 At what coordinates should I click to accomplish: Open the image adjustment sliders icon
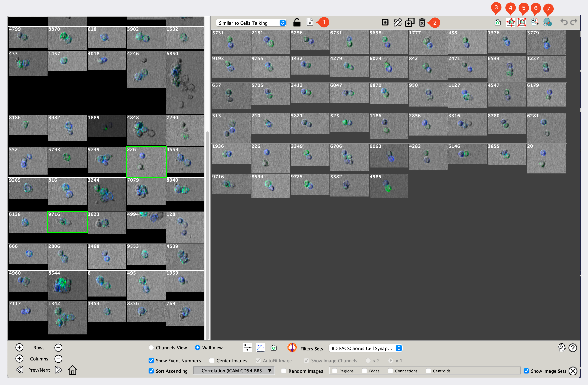pos(247,347)
